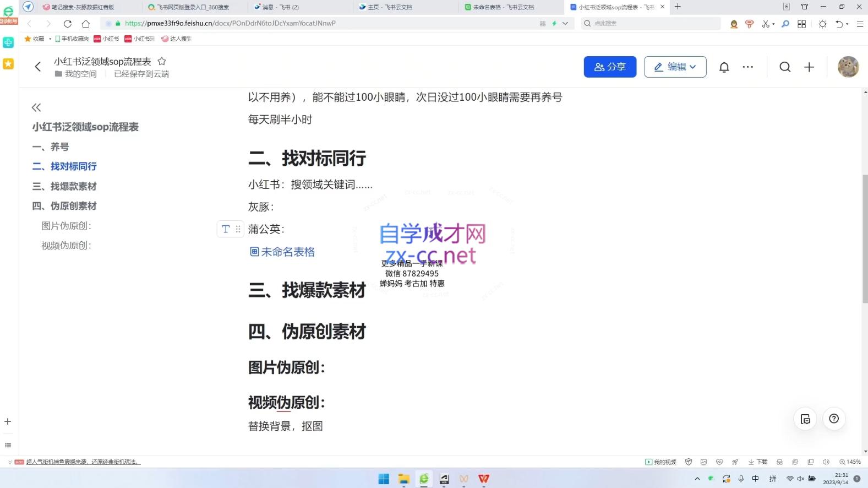Open the 编辑 mode dropdown
The image size is (868, 488).
(x=675, y=67)
